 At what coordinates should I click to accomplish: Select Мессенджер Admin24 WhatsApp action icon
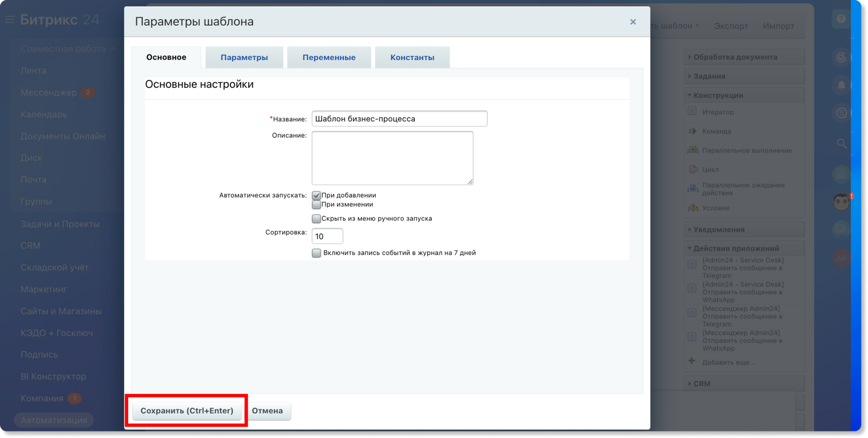click(692, 337)
